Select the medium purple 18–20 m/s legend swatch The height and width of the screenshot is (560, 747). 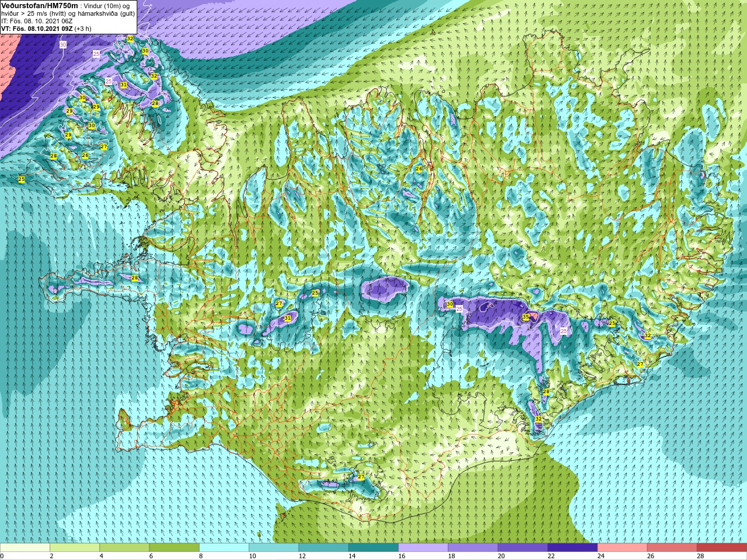pos(473,548)
